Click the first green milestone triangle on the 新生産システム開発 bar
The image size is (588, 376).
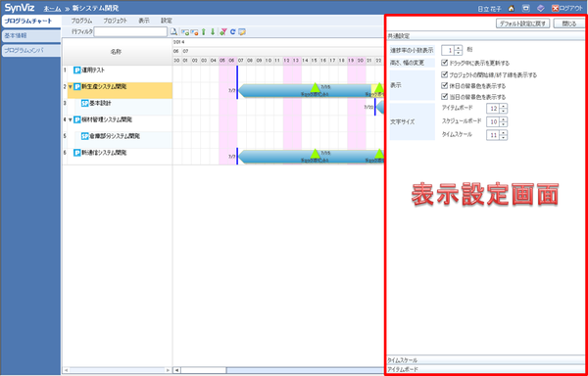coord(315,87)
